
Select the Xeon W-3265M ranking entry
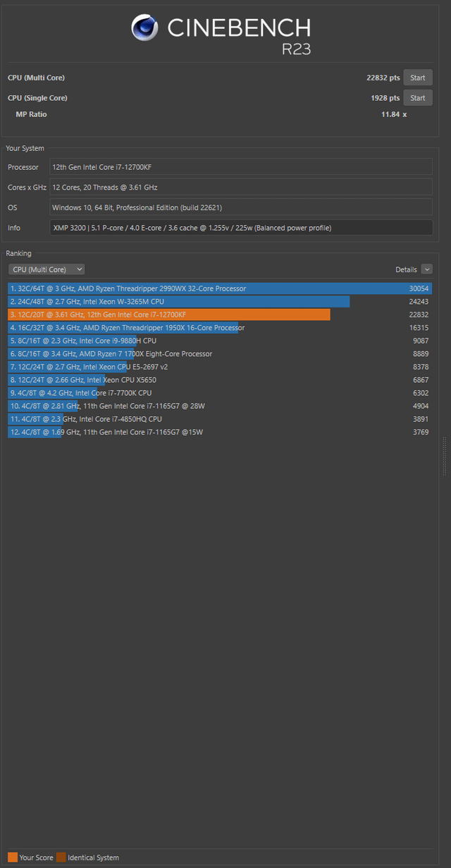pos(220,302)
